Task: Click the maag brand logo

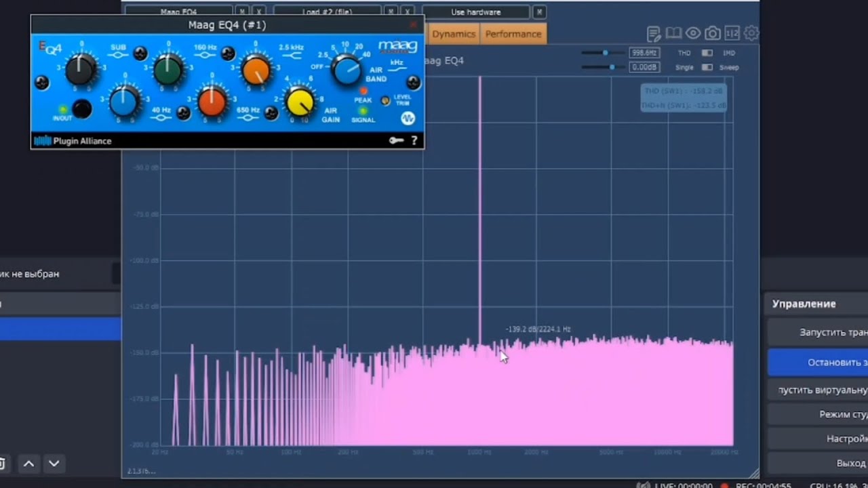Action: click(397, 47)
